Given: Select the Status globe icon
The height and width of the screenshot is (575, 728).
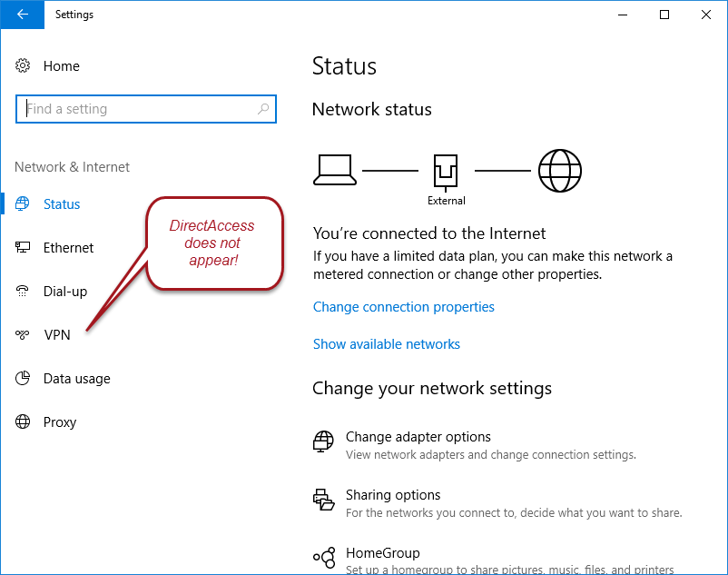Looking at the screenshot, I should click(x=22, y=203).
